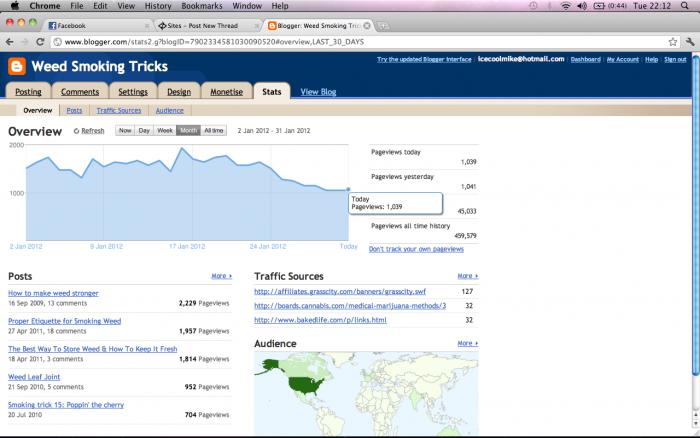Open the Apple menu
Viewport: 700px width, 438px height.
[x=14, y=5]
